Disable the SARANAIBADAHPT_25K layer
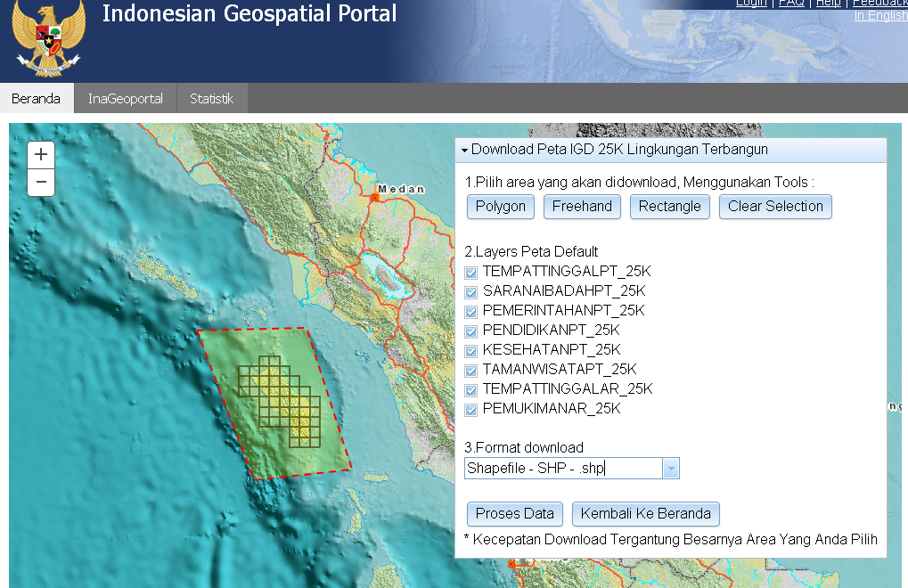 [x=470, y=294]
